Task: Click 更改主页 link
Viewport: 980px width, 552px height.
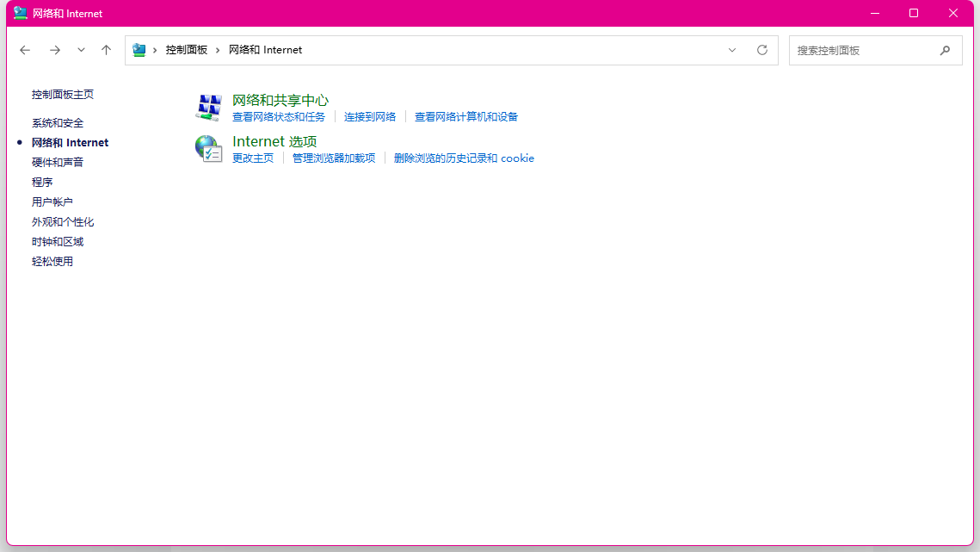Action: coord(253,158)
